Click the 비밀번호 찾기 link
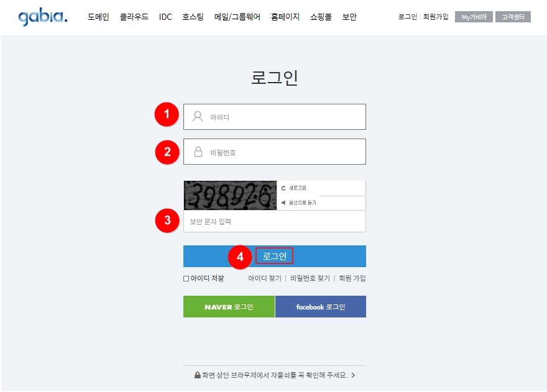 (x=310, y=278)
